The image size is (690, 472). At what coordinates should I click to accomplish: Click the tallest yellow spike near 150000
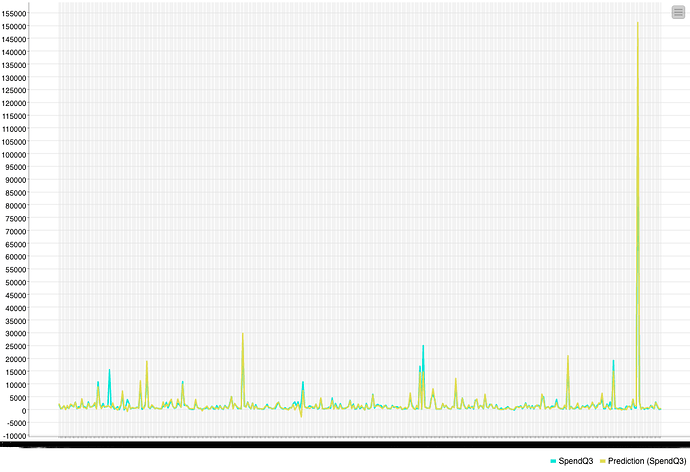coord(638,23)
